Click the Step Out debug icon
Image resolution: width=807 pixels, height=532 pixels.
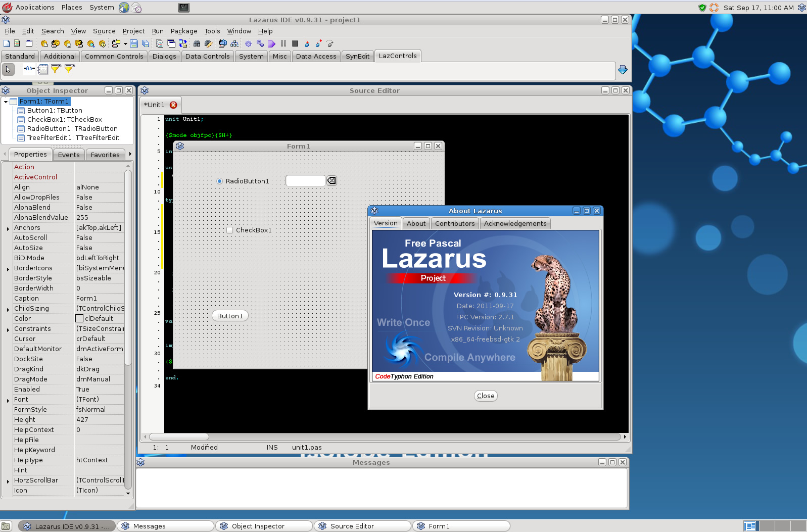(x=330, y=43)
